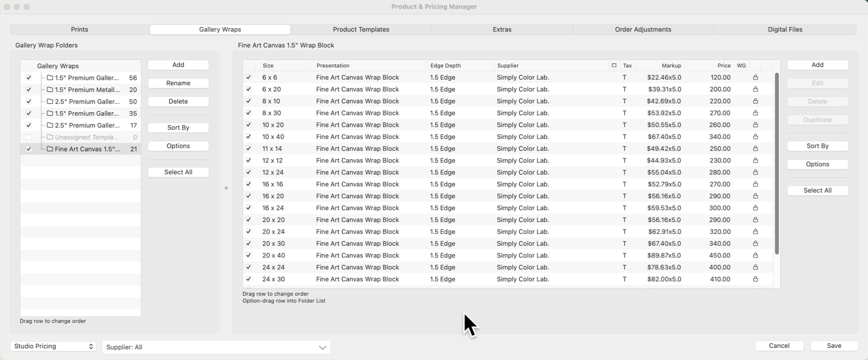Screen dimensions: 868x360
Task: Click the lock icon on 8 x 10 row
Action: (755, 101)
